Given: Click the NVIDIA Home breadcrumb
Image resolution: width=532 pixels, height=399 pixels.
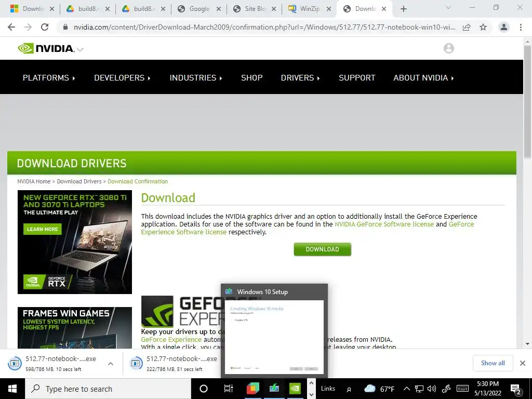Looking at the screenshot, I should [34, 181].
